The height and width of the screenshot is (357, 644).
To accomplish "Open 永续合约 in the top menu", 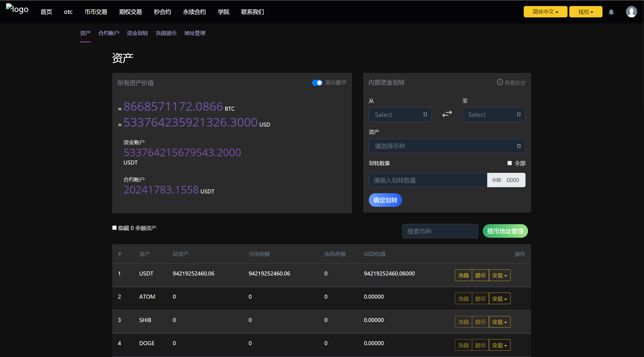I will [194, 12].
